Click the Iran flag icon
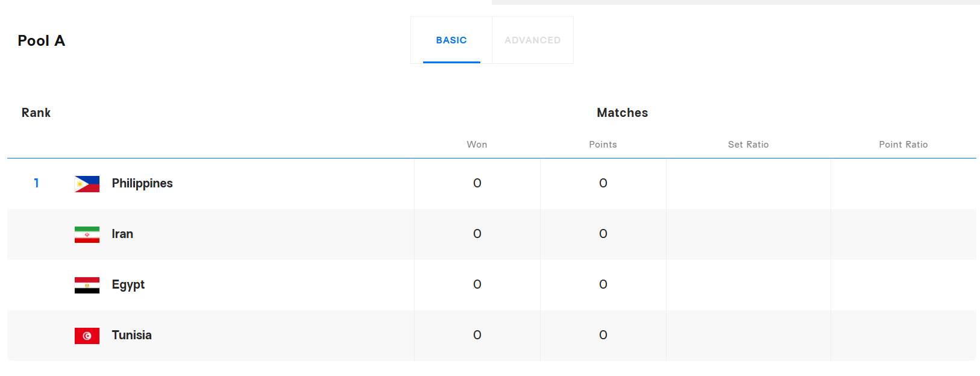This screenshot has height=376, width=980. (87, 234)
